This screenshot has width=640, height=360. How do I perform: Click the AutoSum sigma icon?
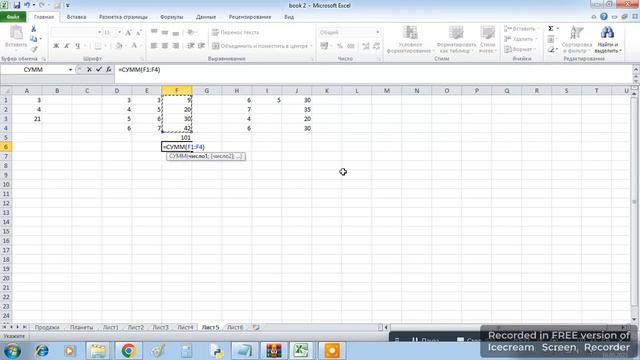point(551,29)
